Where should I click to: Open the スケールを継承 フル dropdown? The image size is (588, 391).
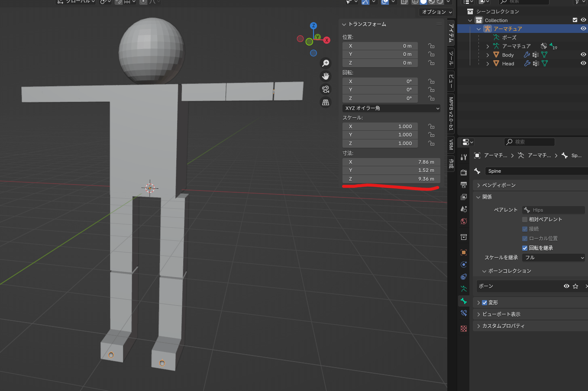pyautogui.click(x=553, y=258)
